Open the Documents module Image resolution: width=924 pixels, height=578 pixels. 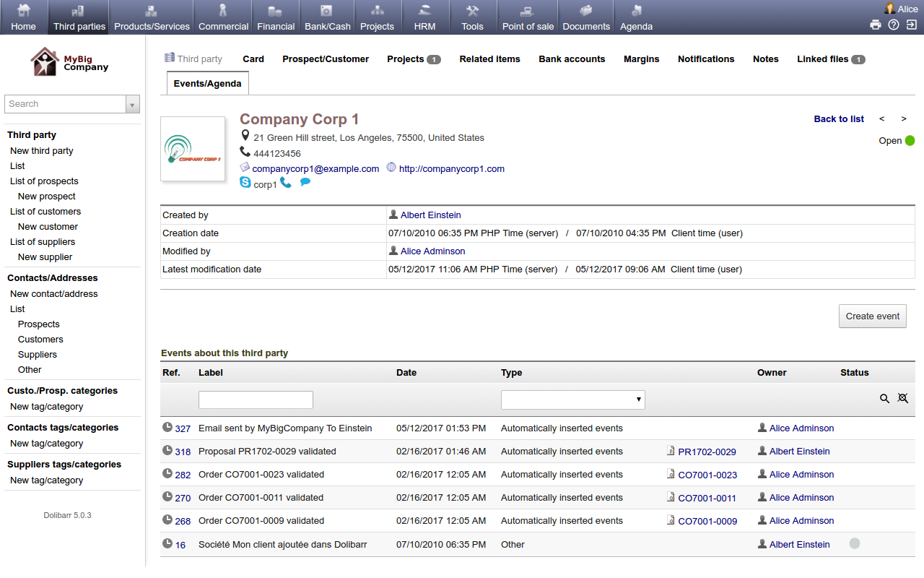586,17
